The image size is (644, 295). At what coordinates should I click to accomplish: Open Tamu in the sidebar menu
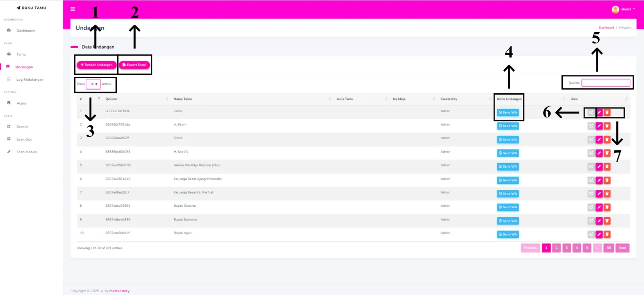tap(21, 54)
